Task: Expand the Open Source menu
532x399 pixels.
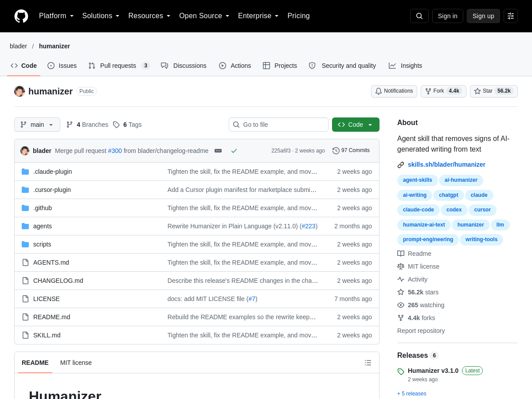Action: pos(204,16)
